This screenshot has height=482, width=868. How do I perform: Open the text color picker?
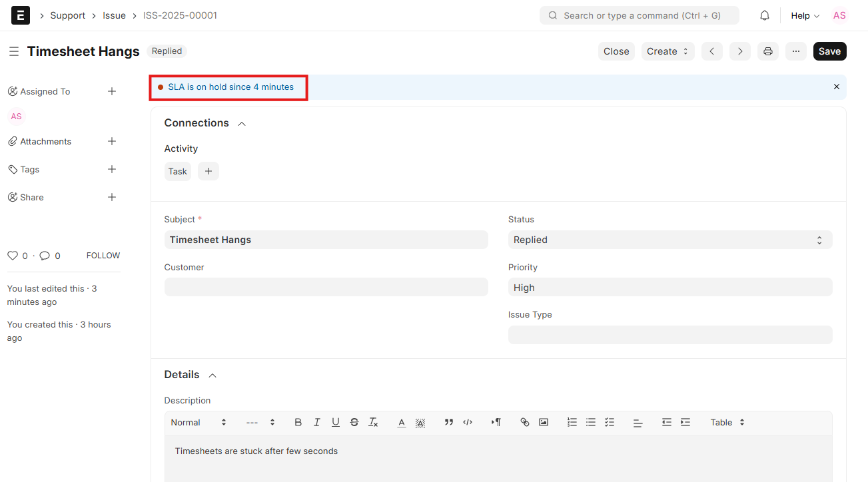tap(402, 422)
